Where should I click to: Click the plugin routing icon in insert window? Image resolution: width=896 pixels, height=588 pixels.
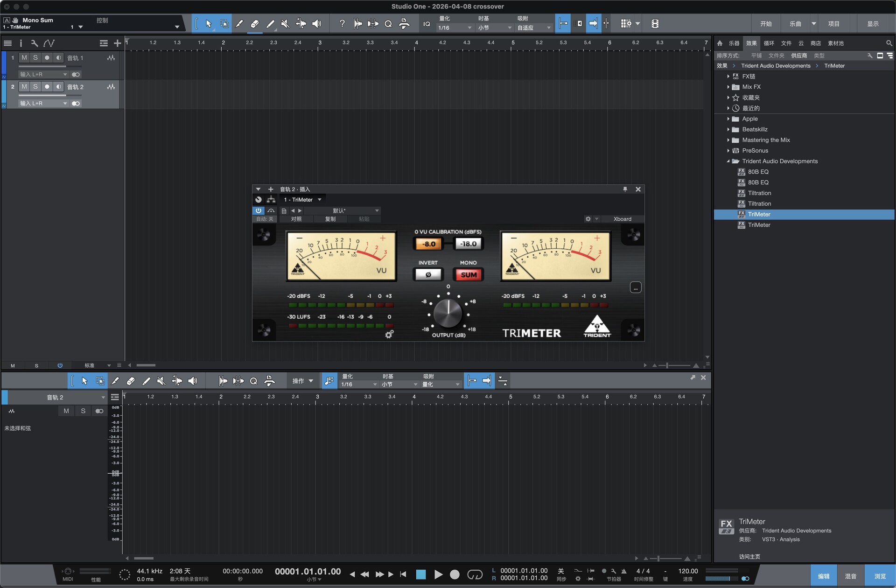click(271, 200)
